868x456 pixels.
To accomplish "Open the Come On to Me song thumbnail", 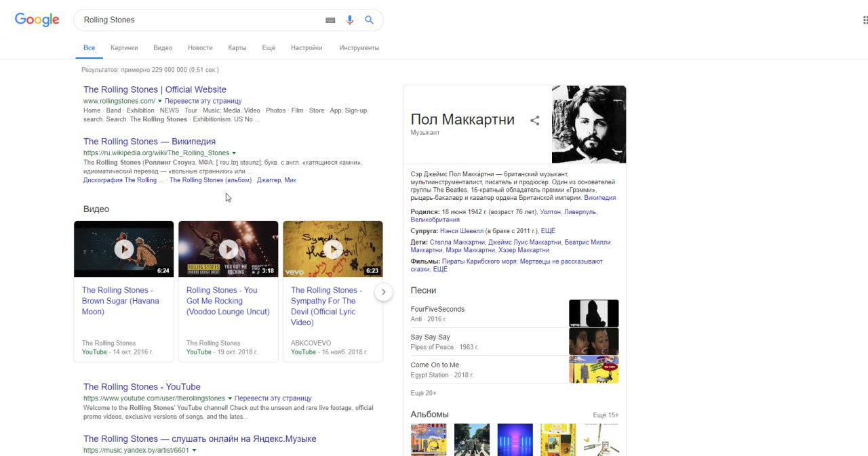I will (593, 369).
